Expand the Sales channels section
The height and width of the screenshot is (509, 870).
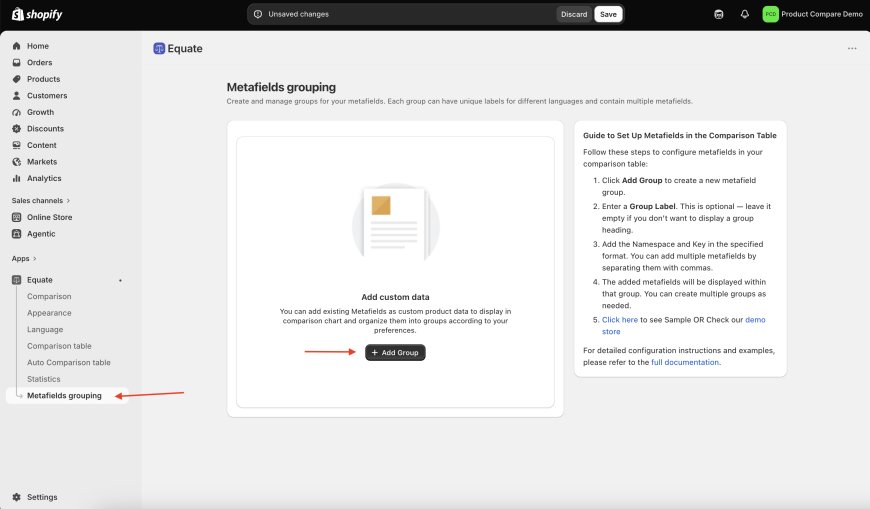(x=41, y=200)
